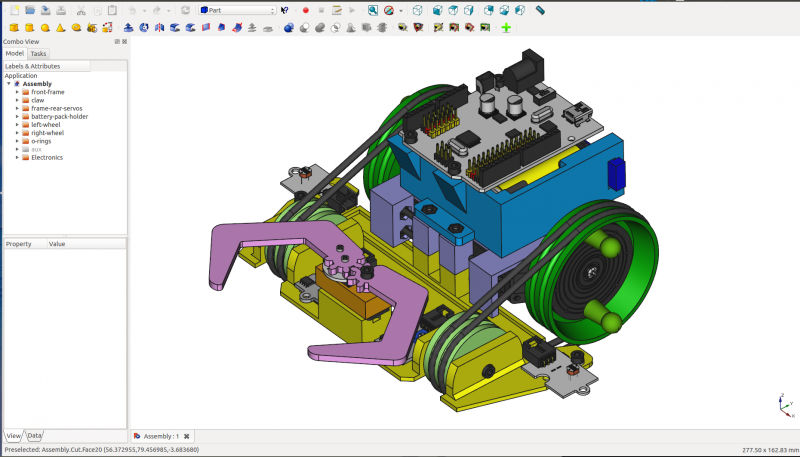Viewport: 800px width, 457px height.
Task: Select the greyed-out aux tree item
Action: [x=36, y=149]
